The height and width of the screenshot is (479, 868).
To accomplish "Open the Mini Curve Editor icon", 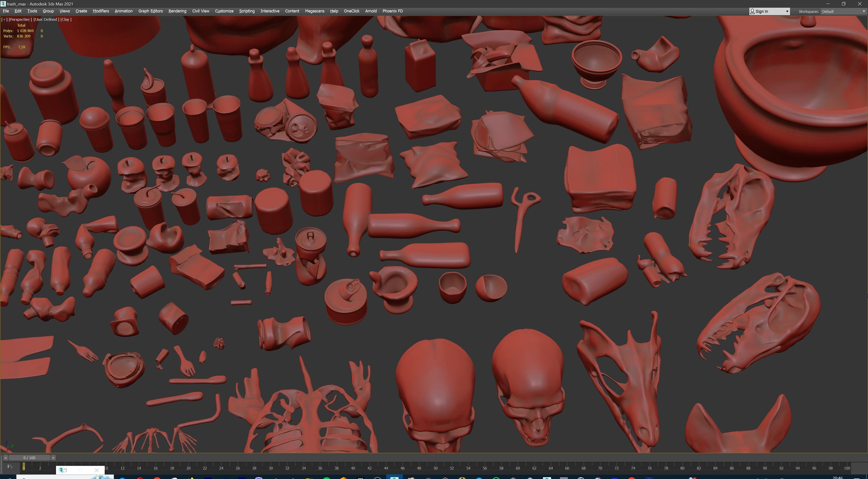I will coord(10,467).
